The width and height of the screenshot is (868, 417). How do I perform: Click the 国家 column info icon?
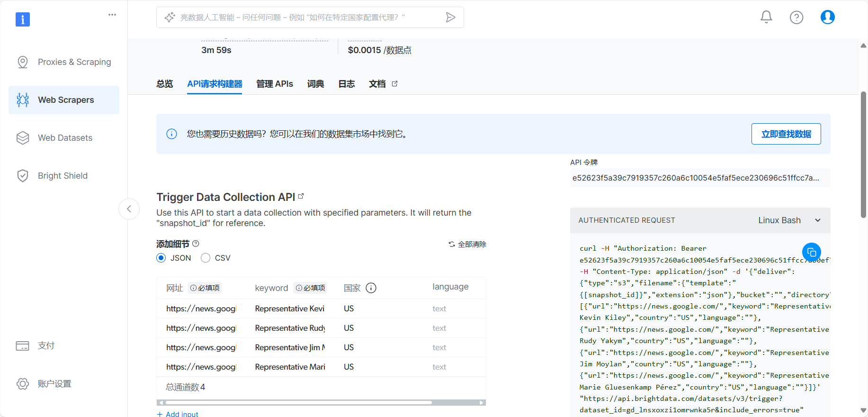(x=371, y=288)
